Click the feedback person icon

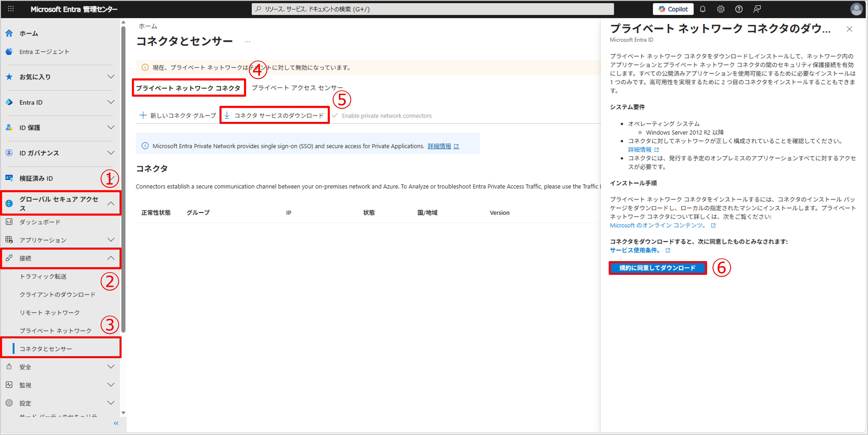pos(757,9)
